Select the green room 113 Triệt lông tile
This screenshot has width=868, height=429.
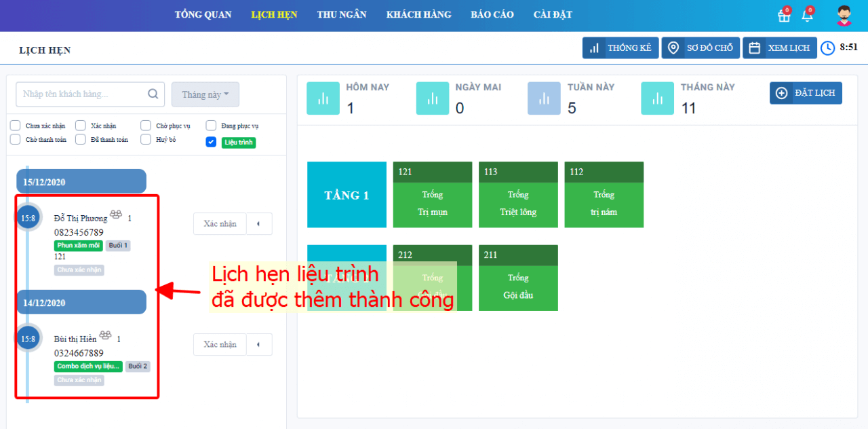(x=518, y=204)
